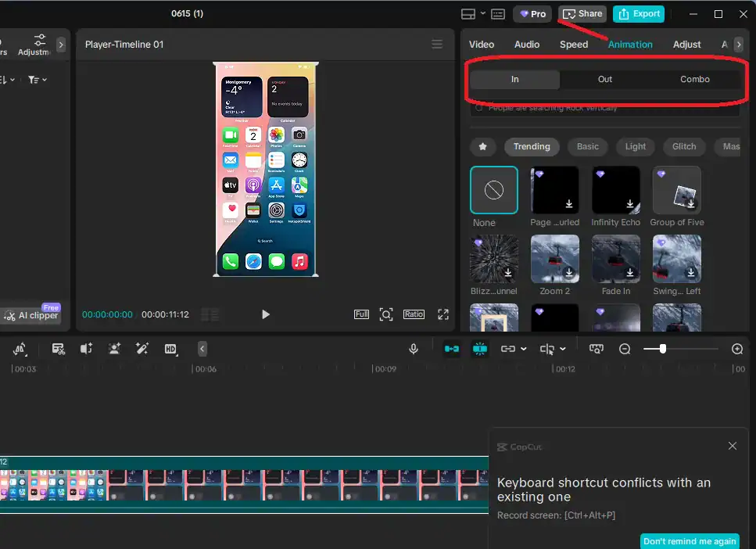The image size is (756, 549).
Task: Open the sort dropdown in media panel
Action: coord(8,80)
